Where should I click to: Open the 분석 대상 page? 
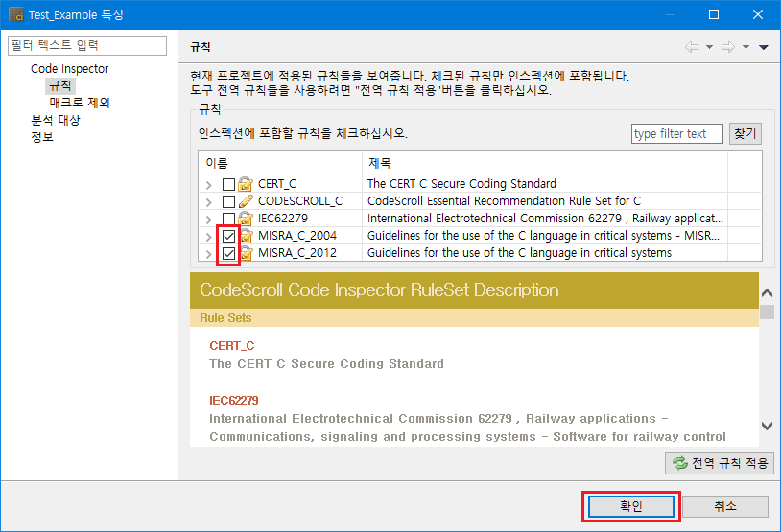click(56, 120)
